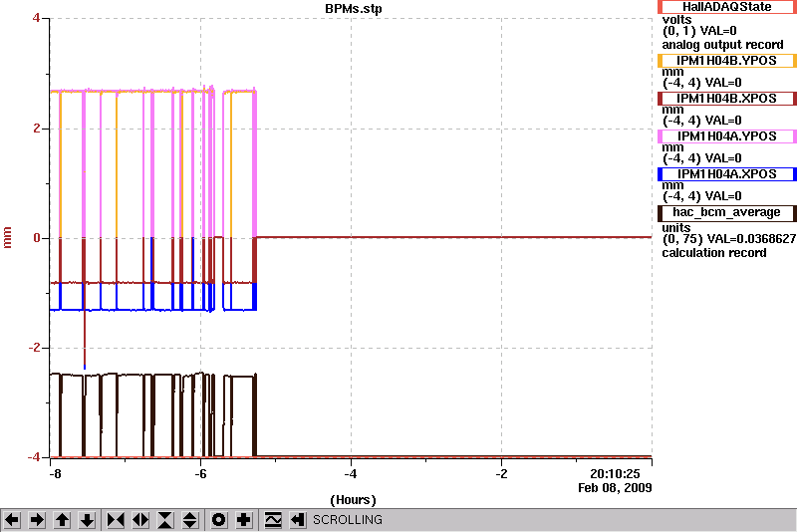Pan the plot right with the right-arrow button

tap(37, 520)
